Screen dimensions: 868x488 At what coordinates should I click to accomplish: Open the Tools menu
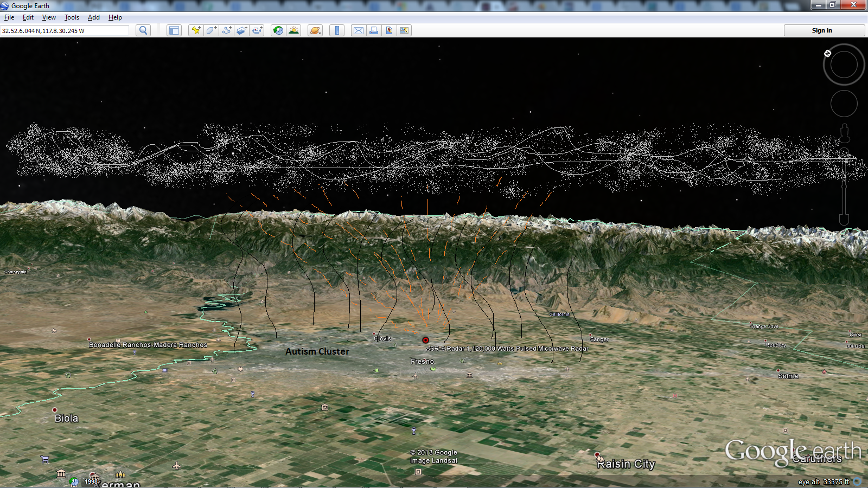pos(72,17)
